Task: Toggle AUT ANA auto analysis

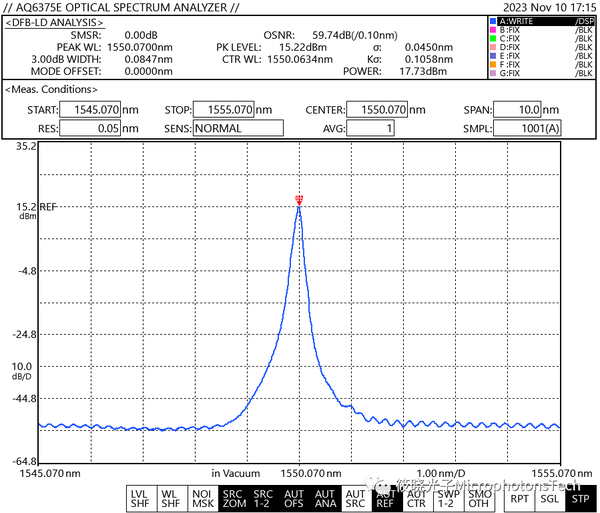Action: click(326, 498)
